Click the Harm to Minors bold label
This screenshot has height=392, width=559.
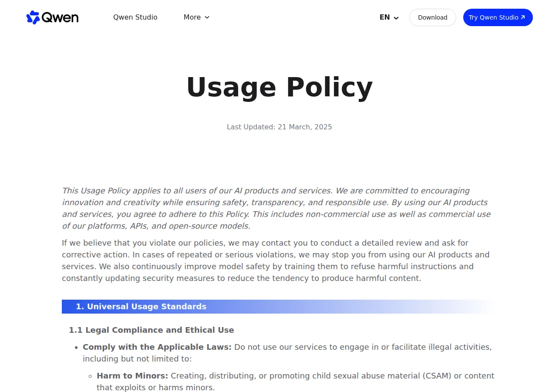tap(132, 376)
